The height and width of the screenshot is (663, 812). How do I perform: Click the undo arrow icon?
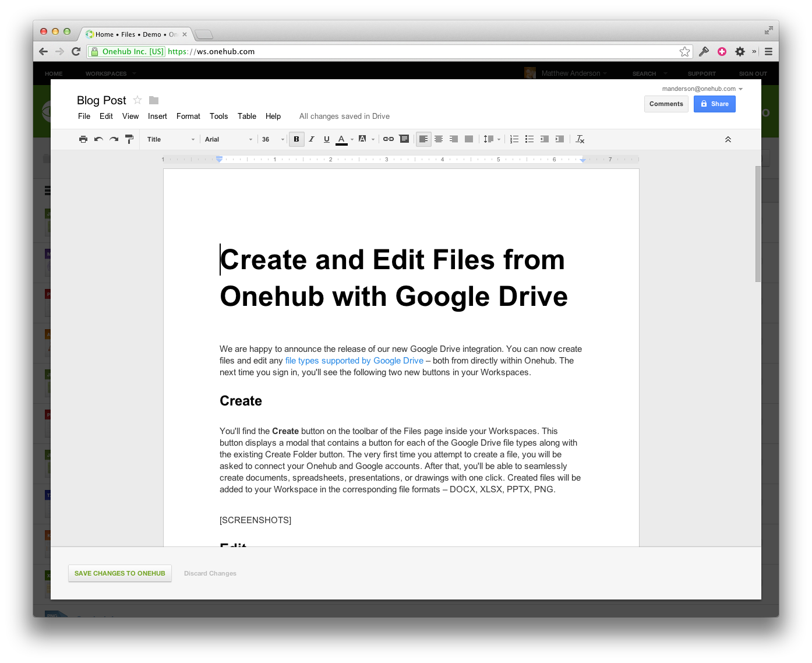[98, 139]
